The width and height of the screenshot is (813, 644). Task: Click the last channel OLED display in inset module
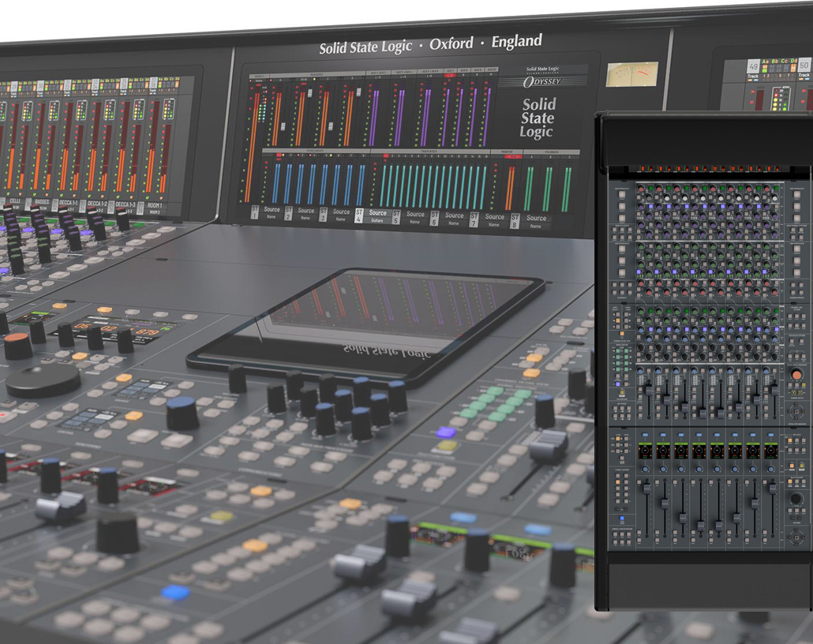[x=771, y=451]
